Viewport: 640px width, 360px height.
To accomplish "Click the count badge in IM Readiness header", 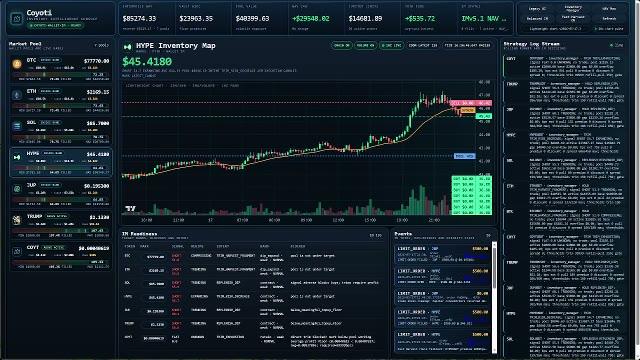I will tap(376, 236).
